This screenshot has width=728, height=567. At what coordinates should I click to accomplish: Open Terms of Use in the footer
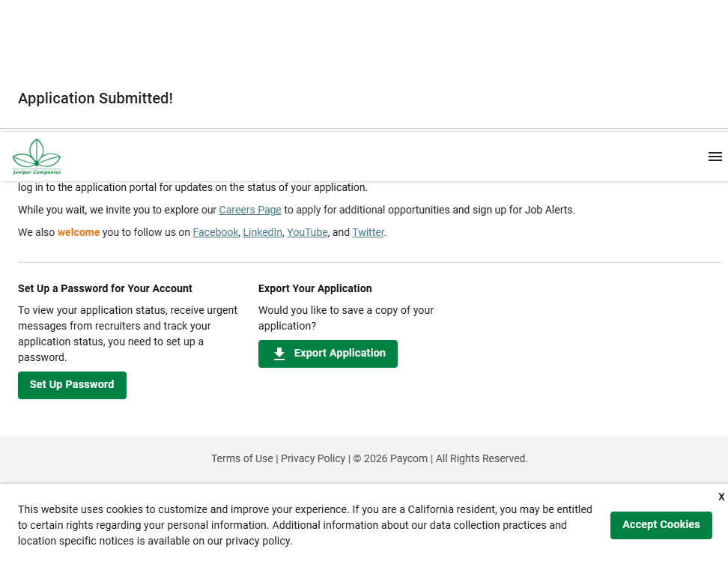pos(242,458)
